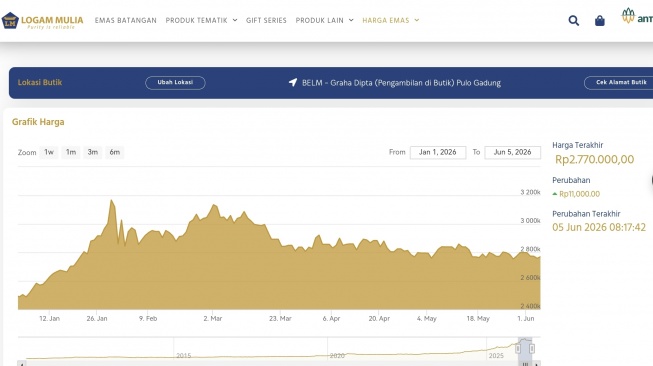Edit the From date field Jan 1, 2026
The height and width of the screenshot is (366, 653).
pos(438,152)
